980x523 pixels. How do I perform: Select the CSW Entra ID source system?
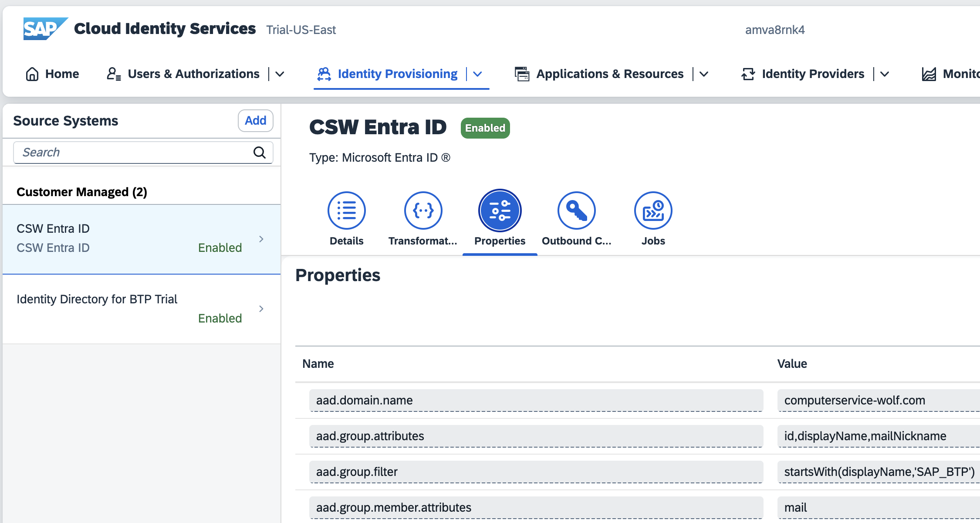(142, 239)
